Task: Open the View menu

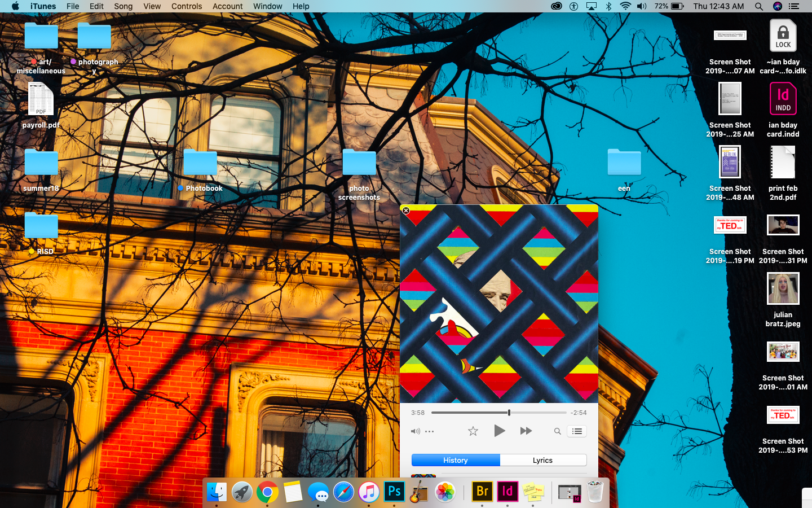Action: (x=152, y=6)
